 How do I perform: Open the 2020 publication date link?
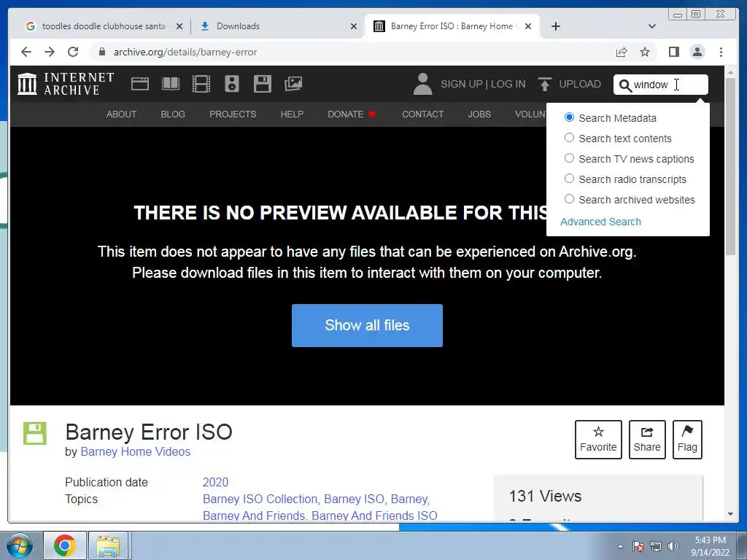point(215,482)
